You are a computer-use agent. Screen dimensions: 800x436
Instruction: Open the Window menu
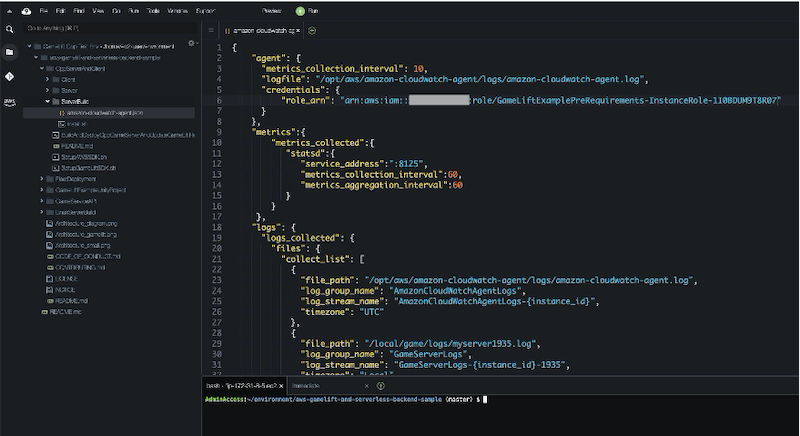[178, 11]
